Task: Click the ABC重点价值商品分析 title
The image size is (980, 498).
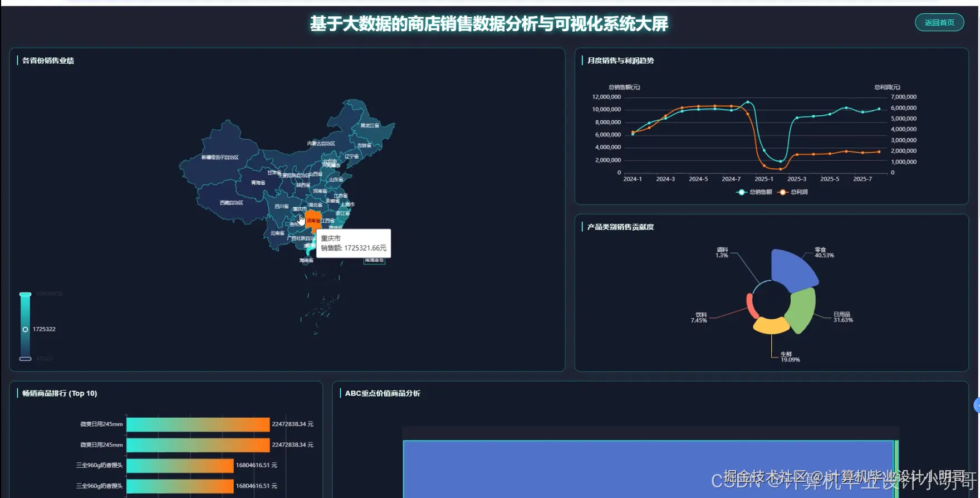Action: [383, 393]
